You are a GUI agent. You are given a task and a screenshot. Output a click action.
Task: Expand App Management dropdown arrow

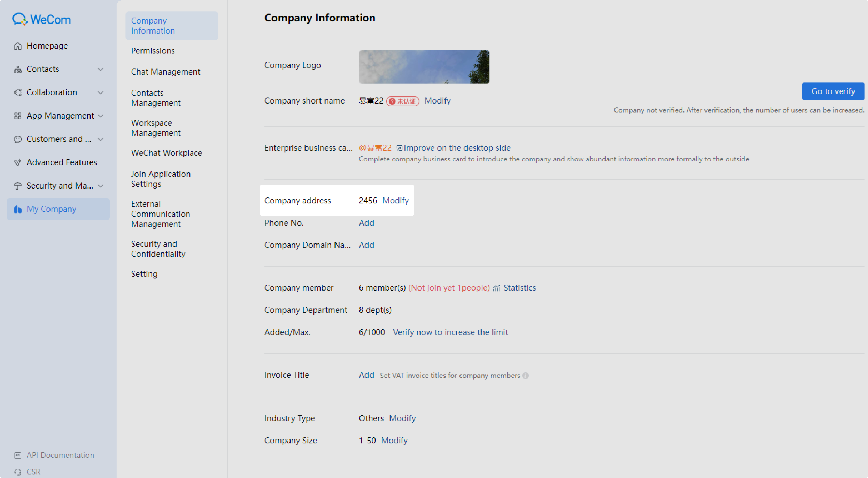[100, 116]
